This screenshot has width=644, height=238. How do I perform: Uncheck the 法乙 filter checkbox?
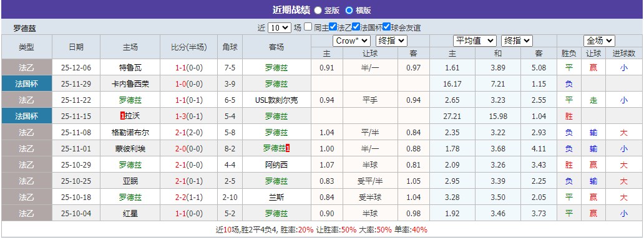tap(333, 27)
